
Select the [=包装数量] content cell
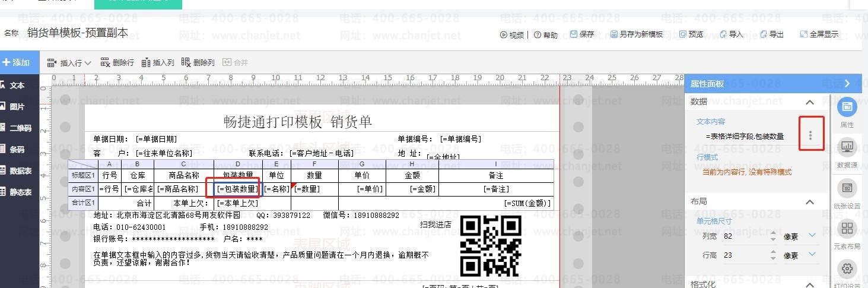tap(237, 189)
